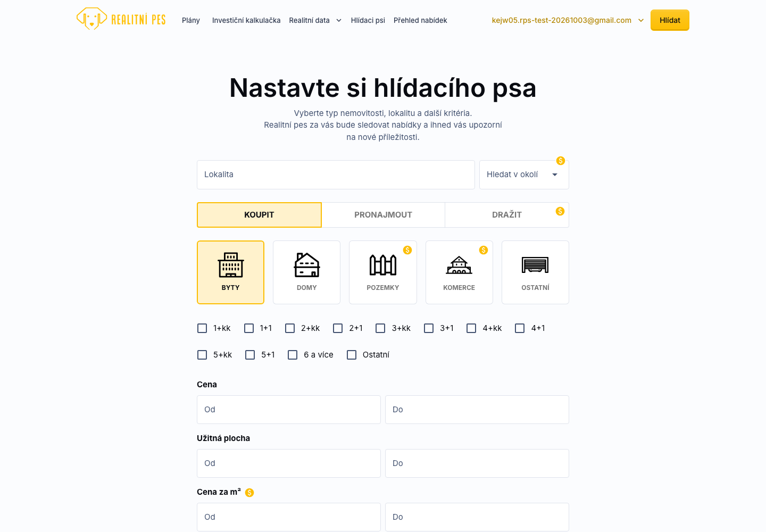Click the Cena za m² Do field
Viewport: 766px width, 532px height.
click(477, 517)
